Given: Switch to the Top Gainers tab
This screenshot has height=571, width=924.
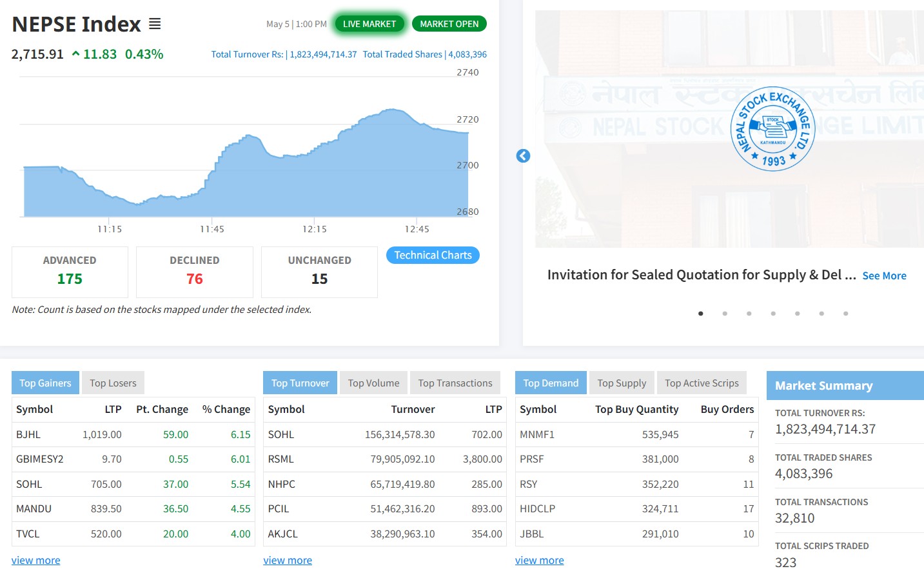Looking at the screenshot, I should click(x=45, y=383).
